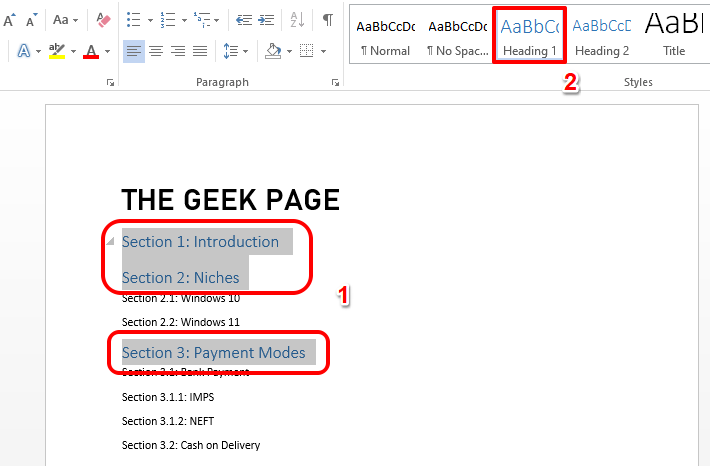
Task: Apply Text Effects and Typography
Action: tap(24, 51)
